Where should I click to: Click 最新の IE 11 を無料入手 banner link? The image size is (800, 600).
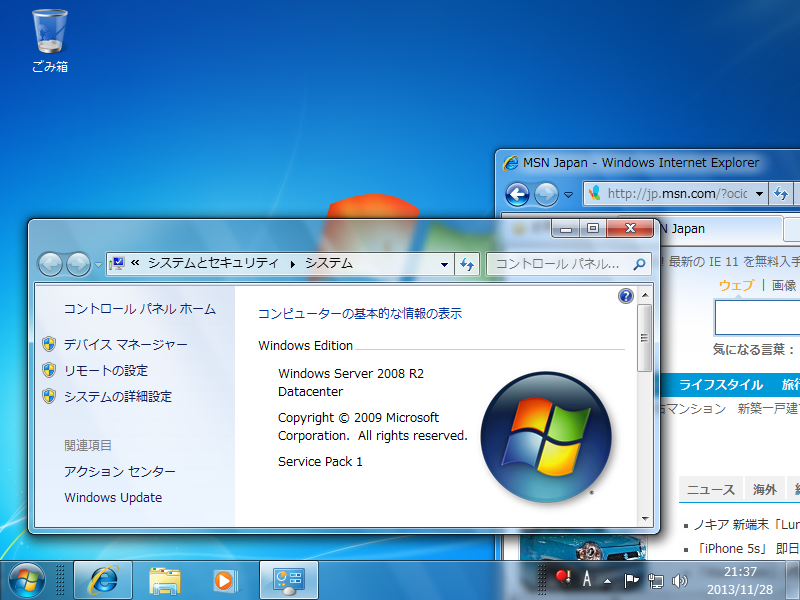[x=734, y=262]
